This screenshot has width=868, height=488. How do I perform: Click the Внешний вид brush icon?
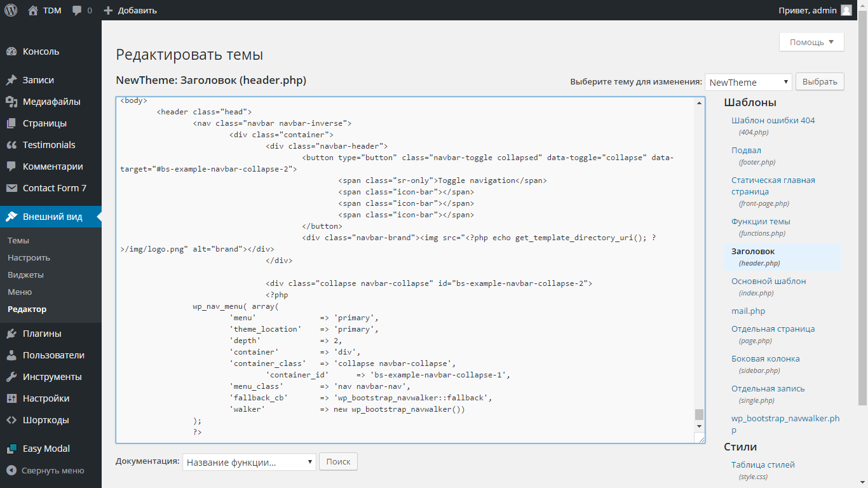tap(11, 217)
